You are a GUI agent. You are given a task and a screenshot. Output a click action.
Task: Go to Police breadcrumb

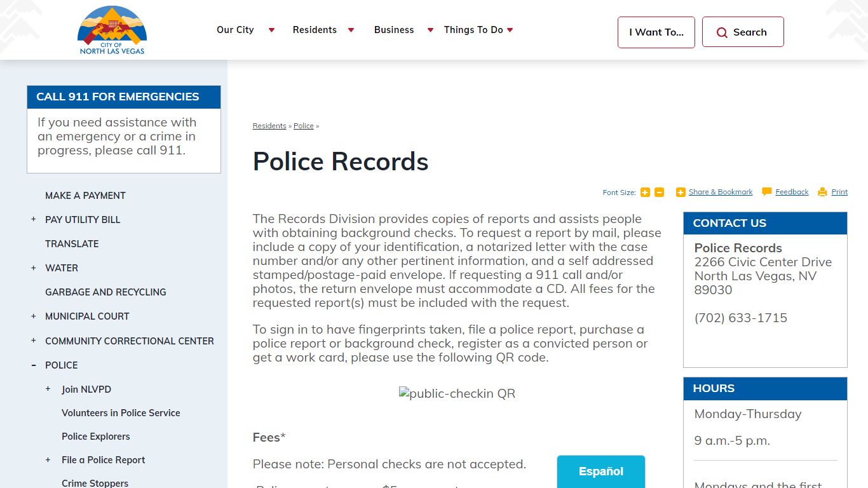pyautogui.click(x=304, y=126)
